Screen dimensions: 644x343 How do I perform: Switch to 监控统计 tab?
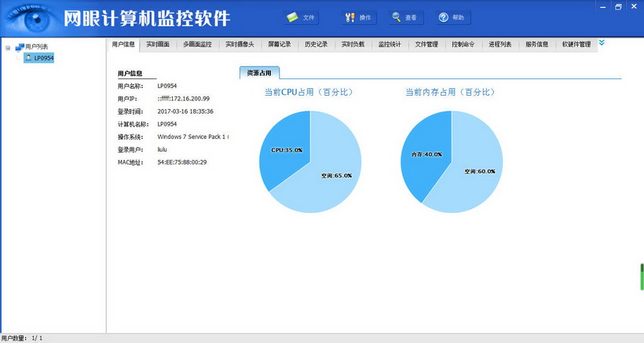(x=390, y=44)
